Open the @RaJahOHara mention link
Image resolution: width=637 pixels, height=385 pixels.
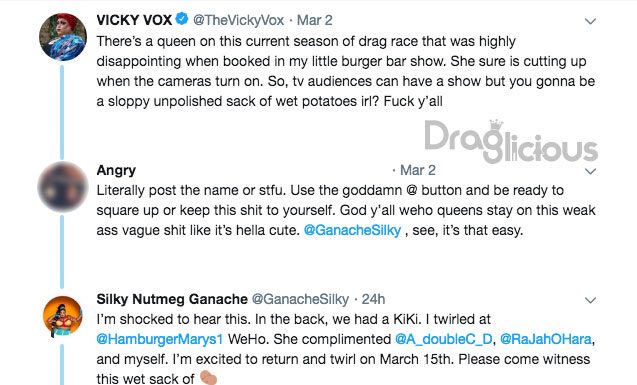(x=545, y=339)
